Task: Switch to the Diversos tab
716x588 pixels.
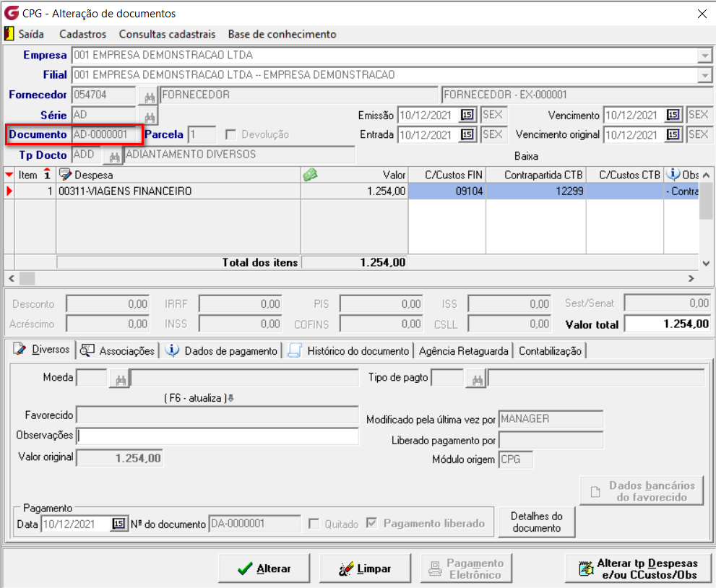Action: pos(42,350)
